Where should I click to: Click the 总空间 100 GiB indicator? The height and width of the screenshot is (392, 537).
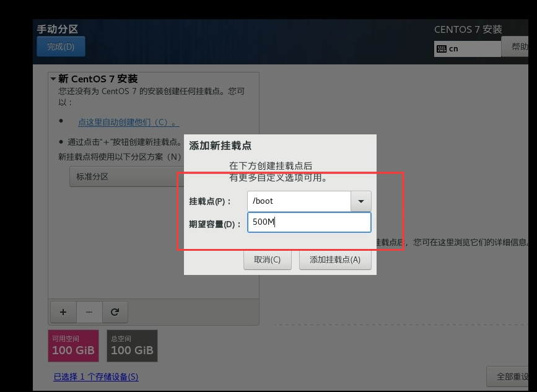click(x=132, y=346)
